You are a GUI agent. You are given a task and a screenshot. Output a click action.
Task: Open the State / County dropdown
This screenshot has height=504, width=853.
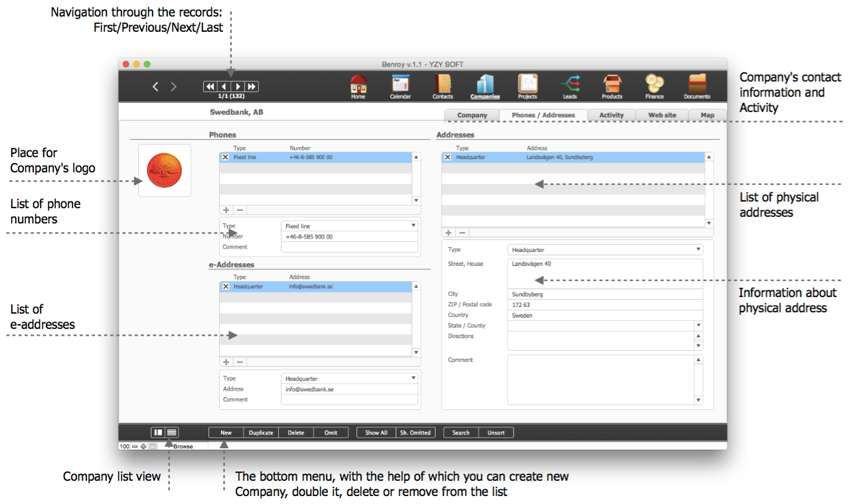pyautogui.click(x=698, y=326)
